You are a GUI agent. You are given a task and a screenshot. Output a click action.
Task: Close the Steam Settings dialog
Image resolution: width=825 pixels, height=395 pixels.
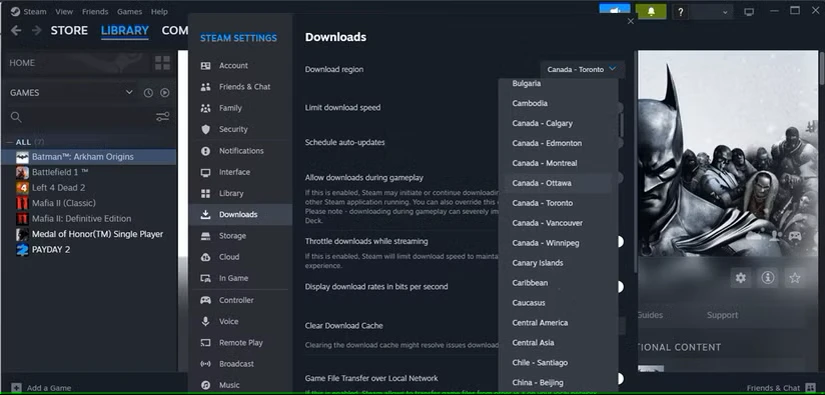631,21
